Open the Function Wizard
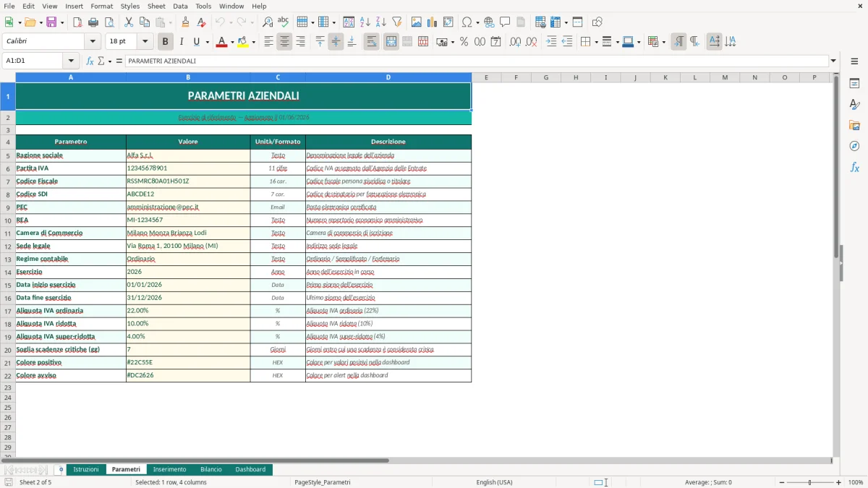The width and height of the screenshot is (868, 488). click(x=90, y=61)
